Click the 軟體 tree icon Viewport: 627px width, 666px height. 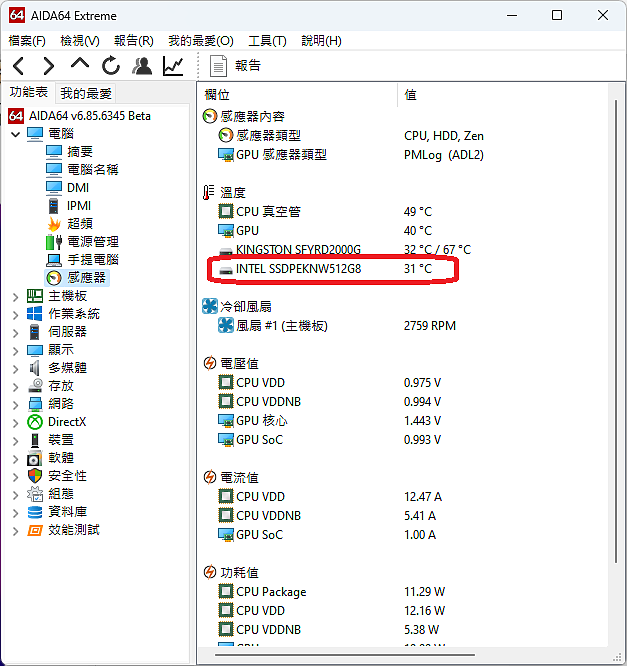pos(34,458)
